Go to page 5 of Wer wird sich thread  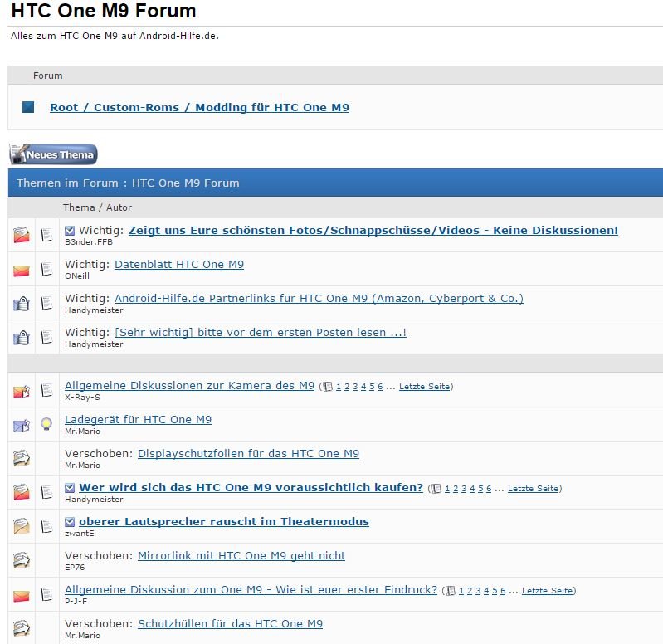pyautogui.click(x=480, y=489)
